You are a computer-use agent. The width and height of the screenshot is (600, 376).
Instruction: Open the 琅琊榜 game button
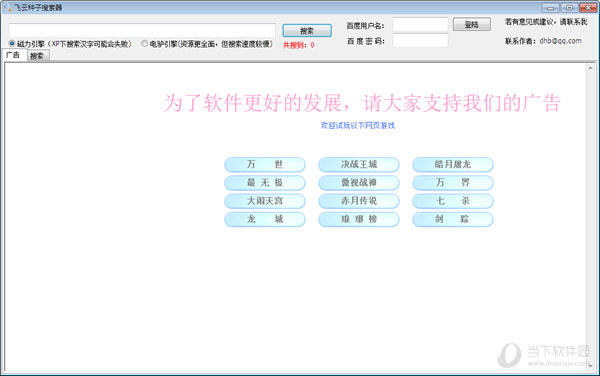[359, 219]
